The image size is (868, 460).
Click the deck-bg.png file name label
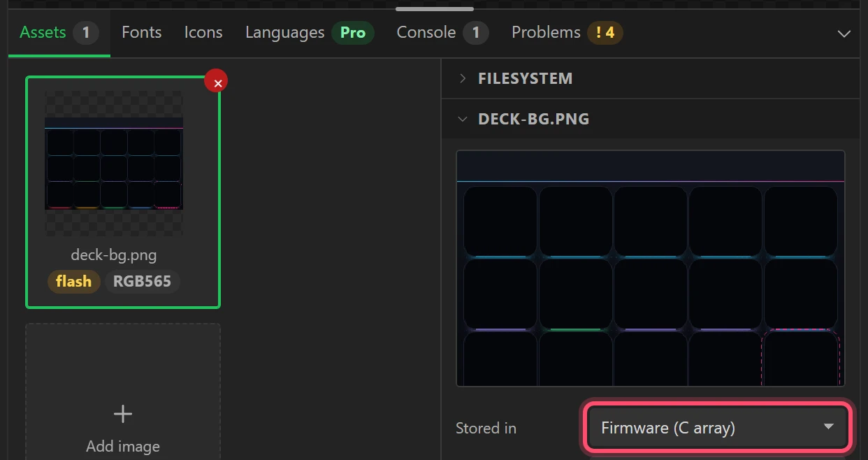[x=114, y=255]
